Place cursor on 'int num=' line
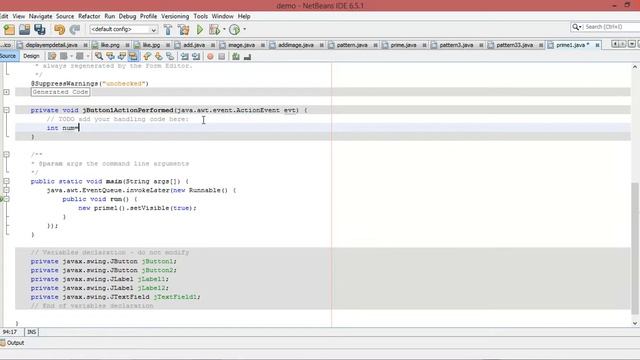The width and height of the screenshot is (640, 360). tap(322, 128)
